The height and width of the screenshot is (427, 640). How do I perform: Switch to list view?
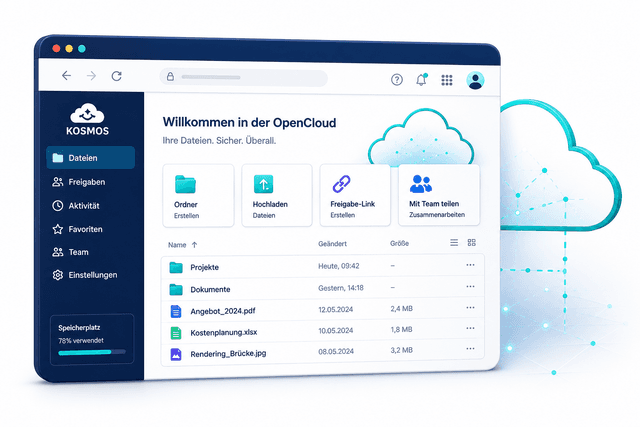click(454, 242)
